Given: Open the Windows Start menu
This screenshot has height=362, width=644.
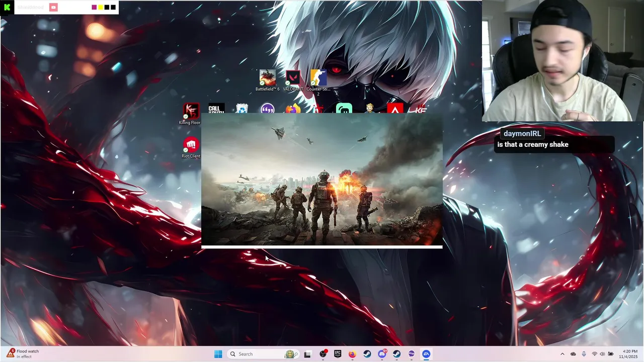Looking at the screenshot, I should [x=218, y=354].
